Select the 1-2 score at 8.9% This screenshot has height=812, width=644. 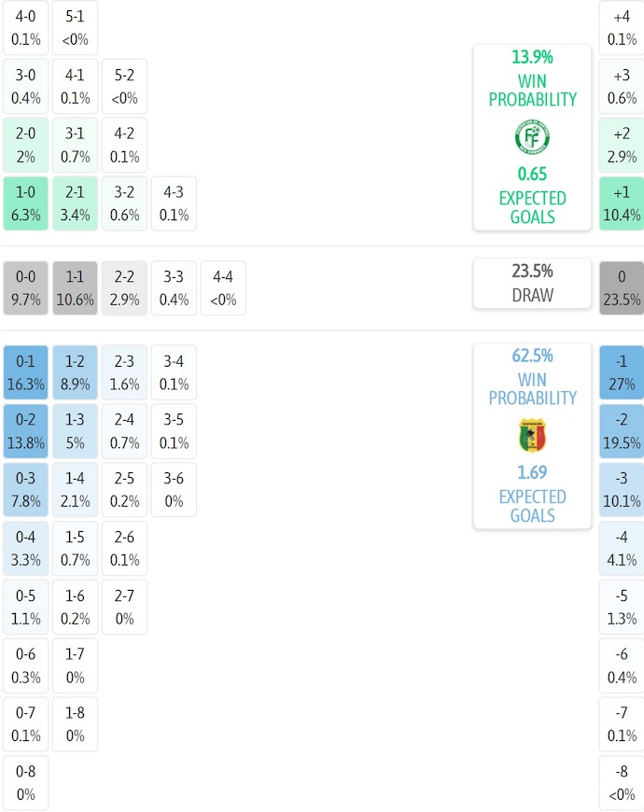76,372
